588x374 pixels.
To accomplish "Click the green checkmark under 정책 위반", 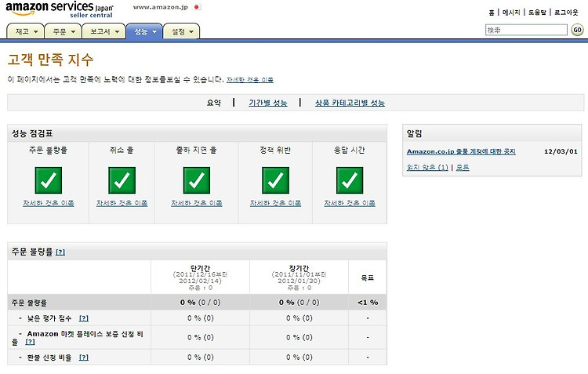I will (276, 180).
